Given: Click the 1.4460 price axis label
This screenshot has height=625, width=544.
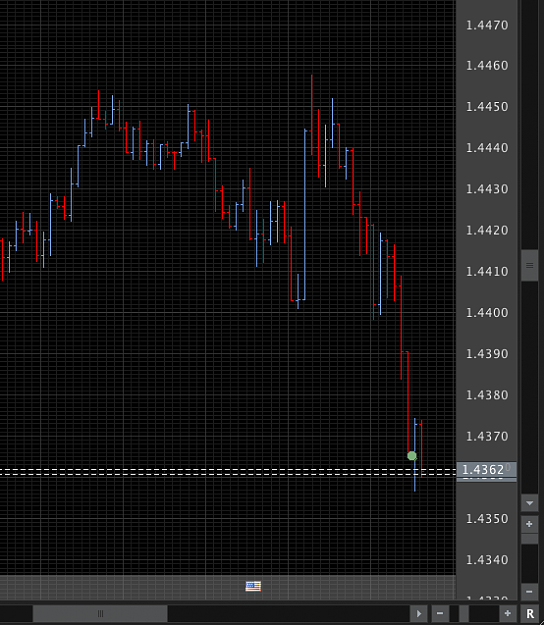Looking at the screenshot, I should (x=487, y=65).
